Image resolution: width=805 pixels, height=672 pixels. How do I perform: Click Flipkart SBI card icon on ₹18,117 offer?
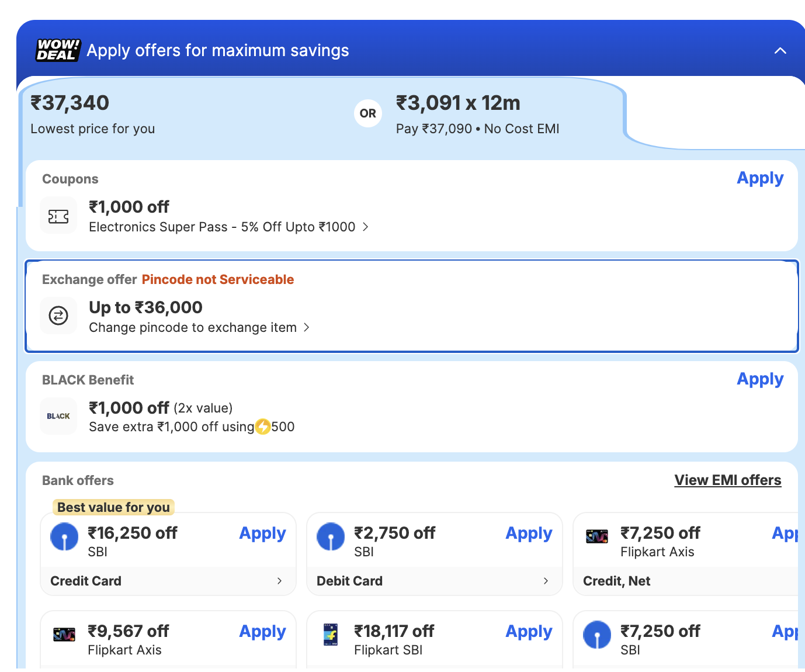point(331,635)
